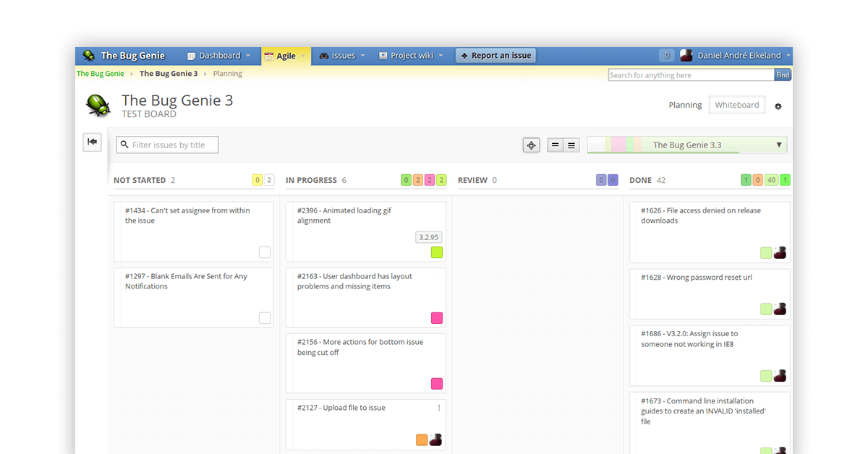
Task: Open the Project wiki dropdown menu
Action: [411, 56]
